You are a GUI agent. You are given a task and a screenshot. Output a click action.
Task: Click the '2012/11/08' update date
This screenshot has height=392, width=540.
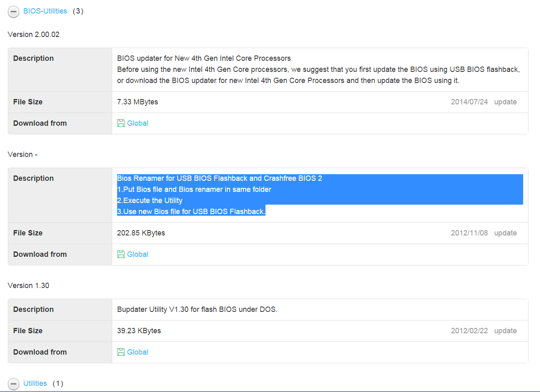coord(469,233)
